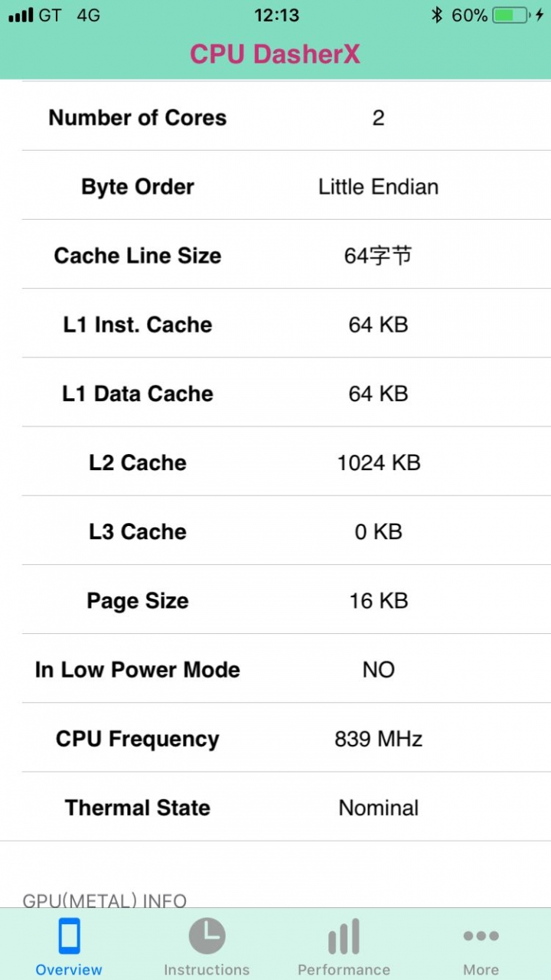The image size is (551, 980).
Task: Switch to the Performance tab label
Action: tap(344, 969)
